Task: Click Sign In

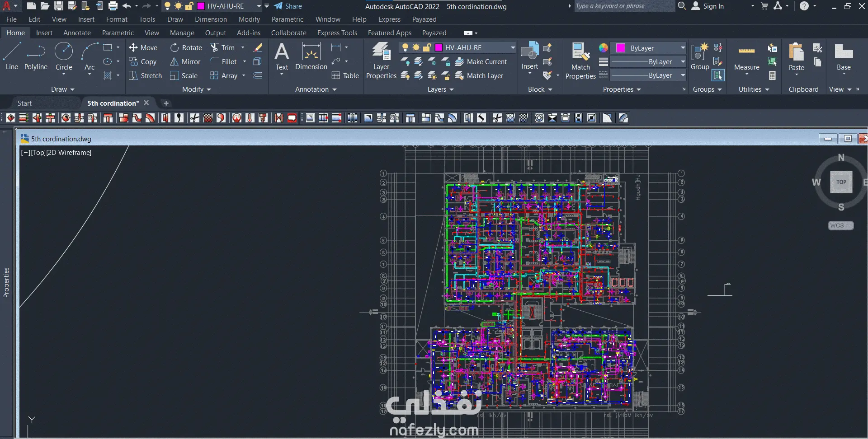Action: click(708, 6)
